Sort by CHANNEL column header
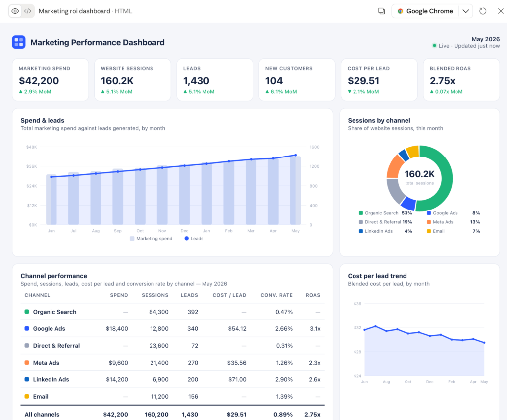507x420 pixels. coord(37,295)
